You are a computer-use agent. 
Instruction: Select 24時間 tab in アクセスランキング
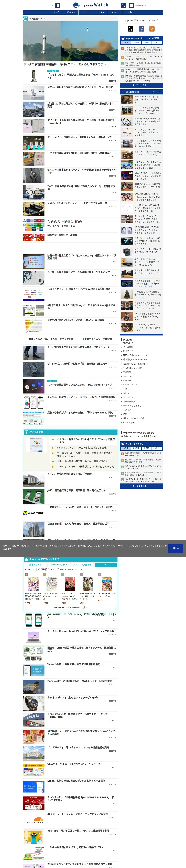pyautogui.click(x=136, y=448)
